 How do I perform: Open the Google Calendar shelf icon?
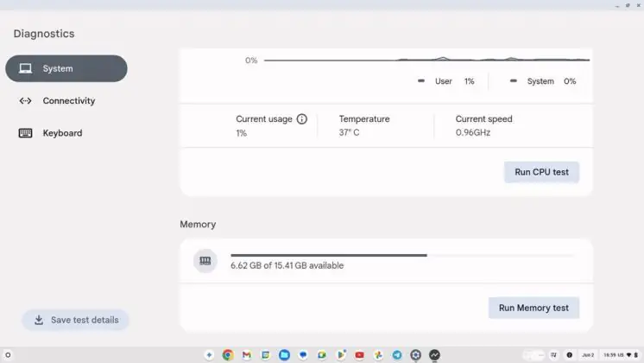point(265,354)
